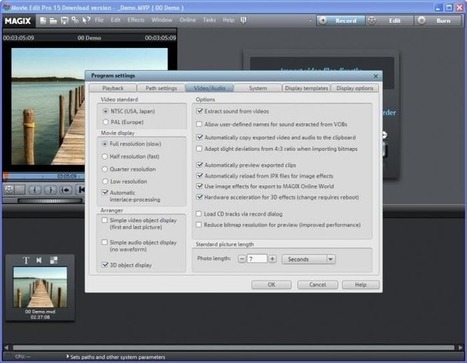This screenshot has height=363, width=467.
Task: Open the Window menu
Action: click(x=162, y=20)
